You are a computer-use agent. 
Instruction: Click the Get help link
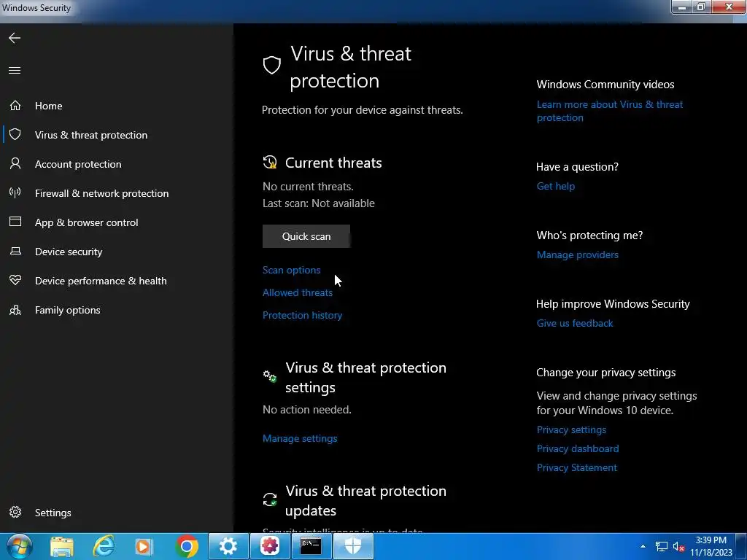[x=556, y=186]
